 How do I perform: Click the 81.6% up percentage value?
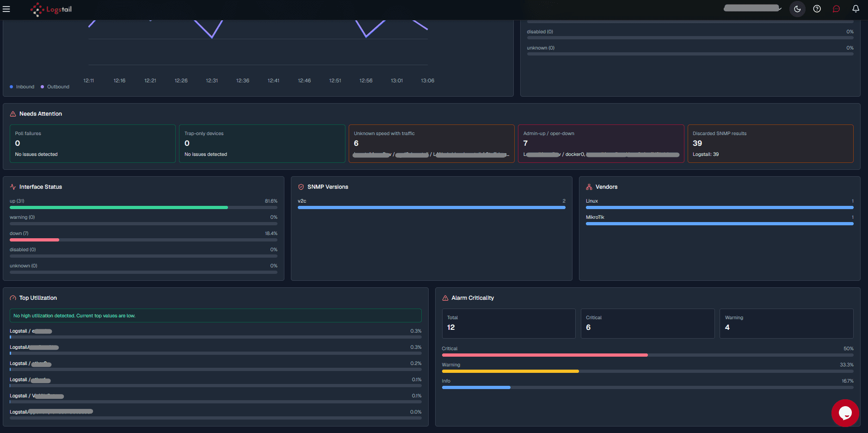271,201
